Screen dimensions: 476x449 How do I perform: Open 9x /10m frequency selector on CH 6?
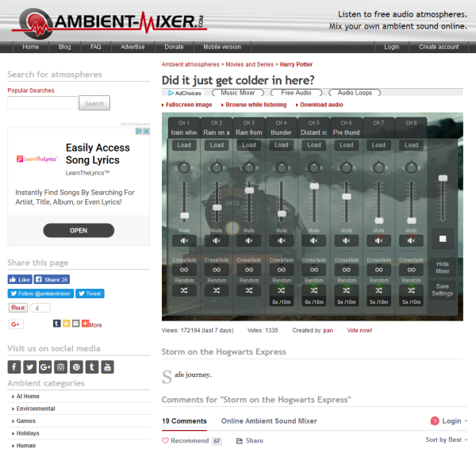[x=347, y=302]
